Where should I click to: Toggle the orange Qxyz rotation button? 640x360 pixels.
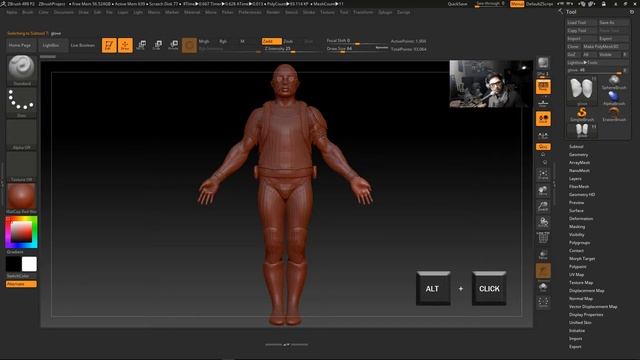(x=543, y=147)
